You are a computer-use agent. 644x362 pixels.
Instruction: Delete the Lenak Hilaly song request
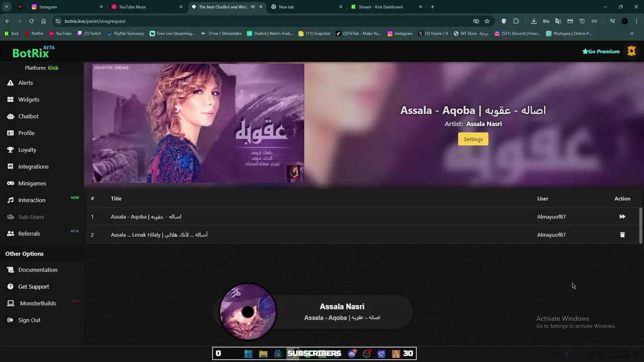pos(622,235)
